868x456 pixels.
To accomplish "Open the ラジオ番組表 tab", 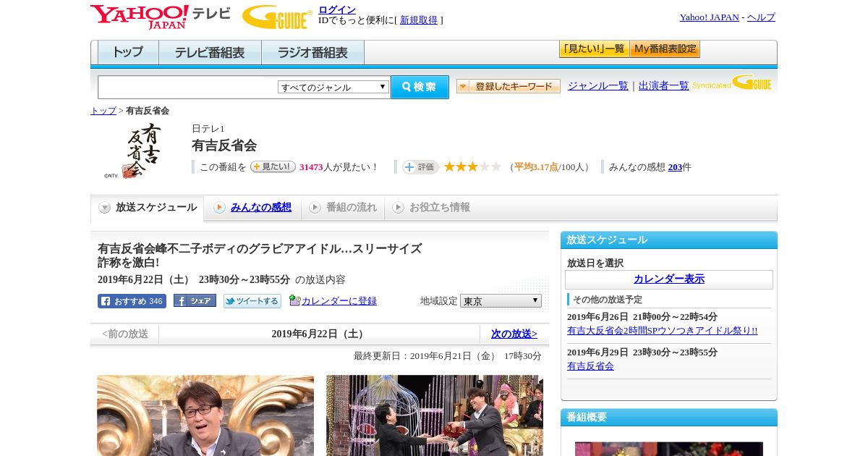I will [x=312, y=52].
